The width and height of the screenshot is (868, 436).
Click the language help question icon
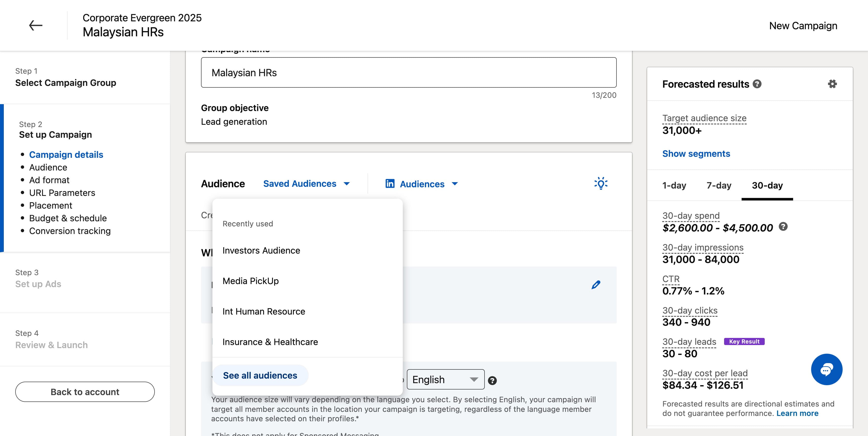click(492, 380)
